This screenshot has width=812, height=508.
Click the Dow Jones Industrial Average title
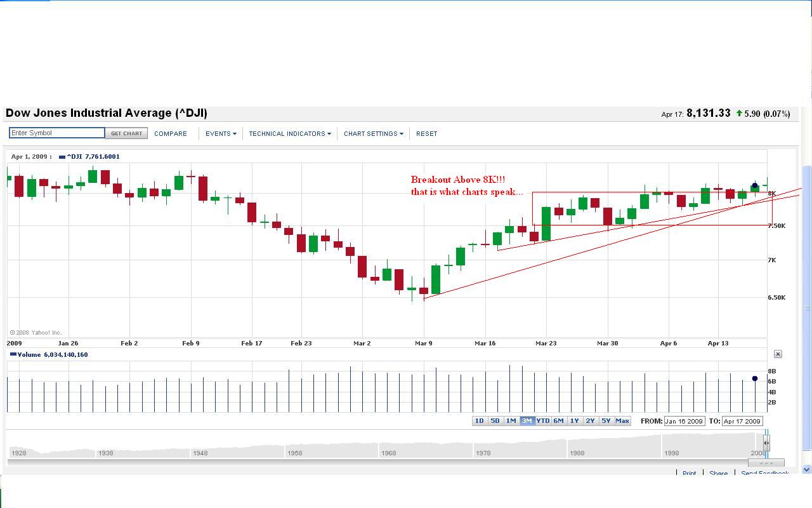(x=107, y=113)
